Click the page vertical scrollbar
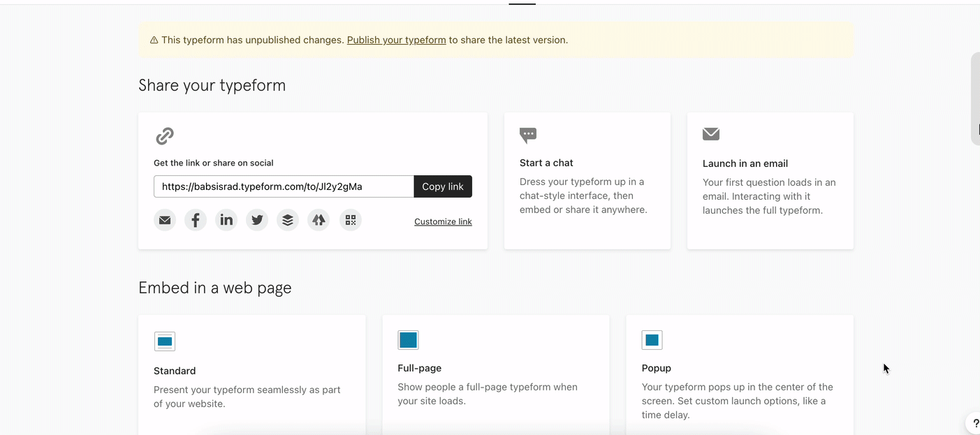The image size is (980, 435). pyautogui.click(x=975, y=98)
